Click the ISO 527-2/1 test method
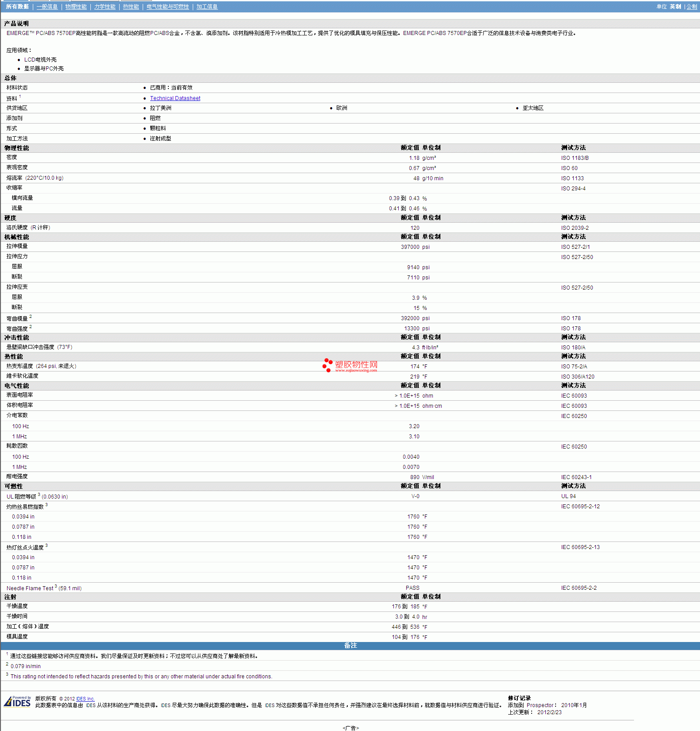Image resolution: width=700 pixels, height=731 pixels. [x=576, y=247]
